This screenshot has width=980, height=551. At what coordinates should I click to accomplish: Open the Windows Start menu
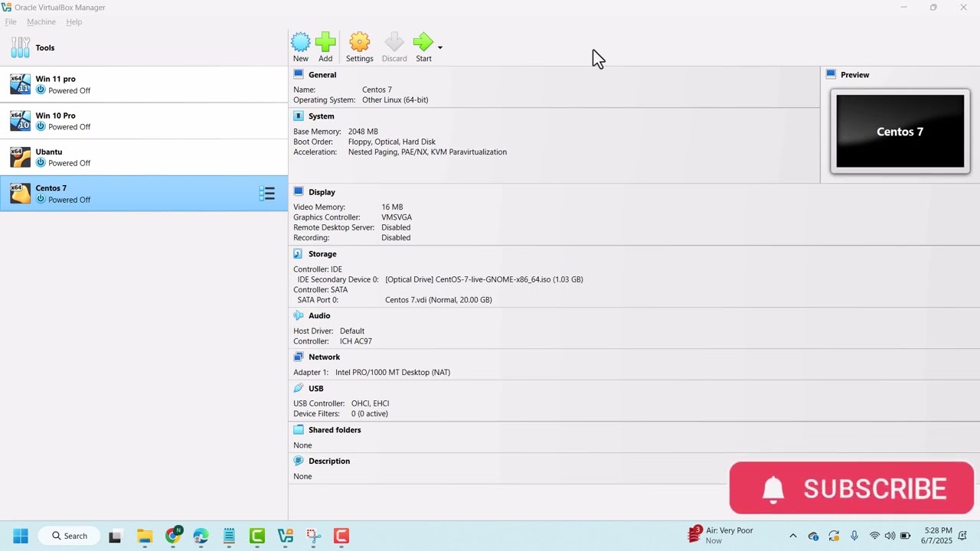[x=21, y=536]
